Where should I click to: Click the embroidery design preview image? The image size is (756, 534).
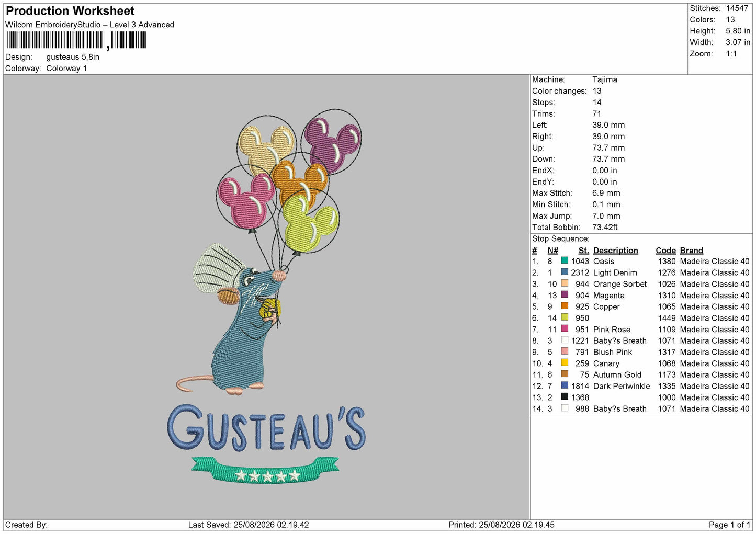click(x=267, y=297)
